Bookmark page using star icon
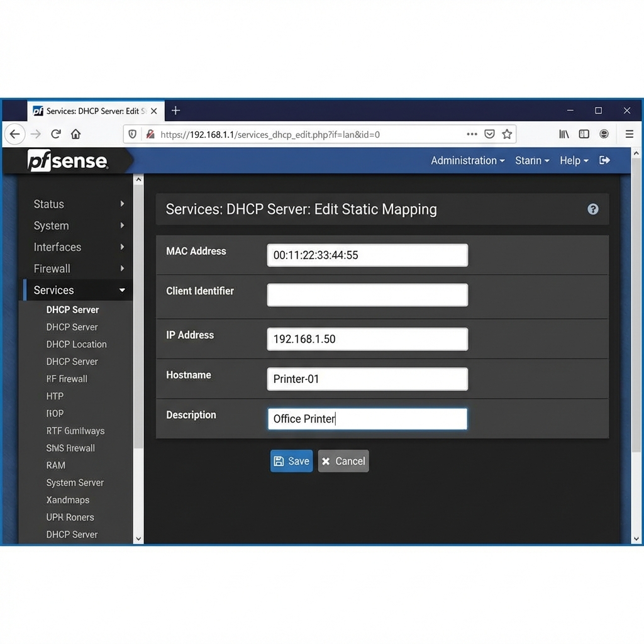644x644 pixels. [x=507, y=134]
